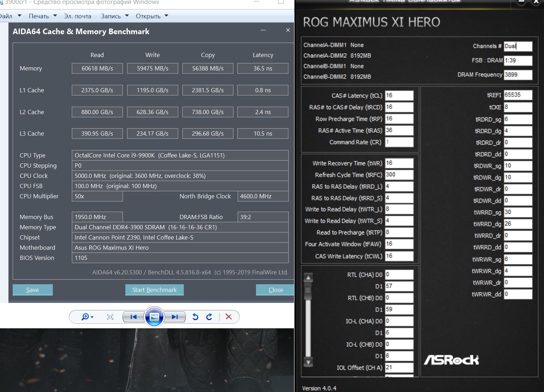Click the tRDRD_sg field
This screenshot has height=392, width=544.
518,119
